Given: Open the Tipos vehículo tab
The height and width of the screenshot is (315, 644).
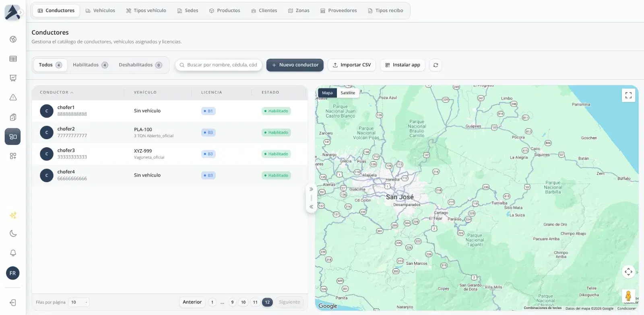Looking at the screenshot, I should pos(146,10).
